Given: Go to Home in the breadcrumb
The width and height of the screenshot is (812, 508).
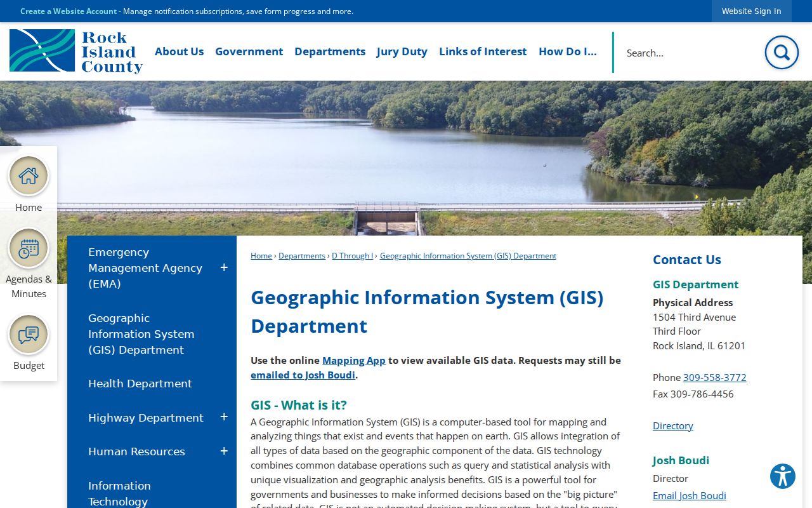Looking at the screenshot, I should tap(261, 256).
